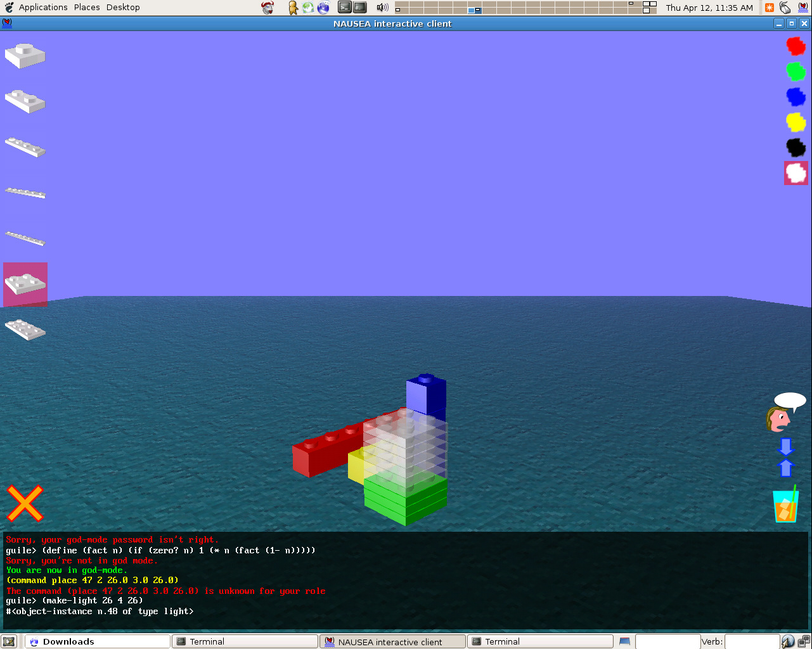The height and width of the screenshot is (649, 812).
Task: Pick the red paint color
Action: [796, 46]
